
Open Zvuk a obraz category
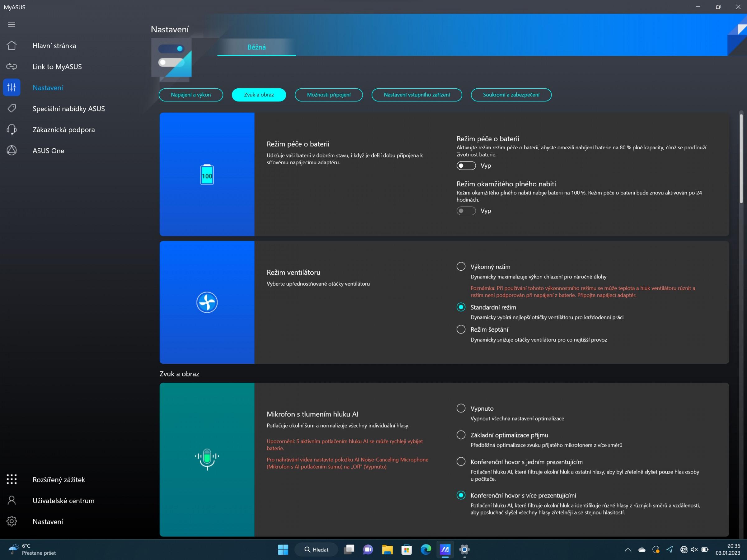[259, 95]
